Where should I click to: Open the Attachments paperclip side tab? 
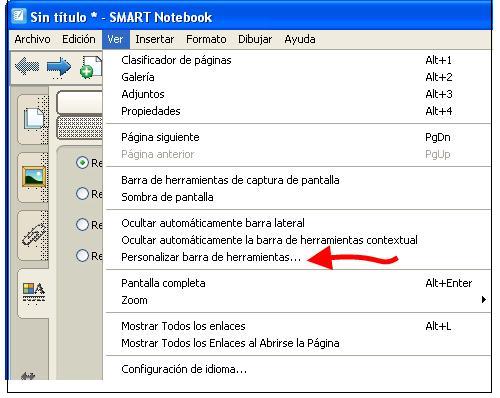[x=34, y=235]
